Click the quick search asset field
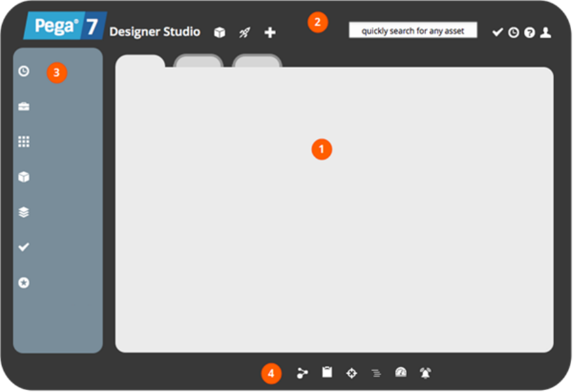573x392 pixels. click(413, 30)
